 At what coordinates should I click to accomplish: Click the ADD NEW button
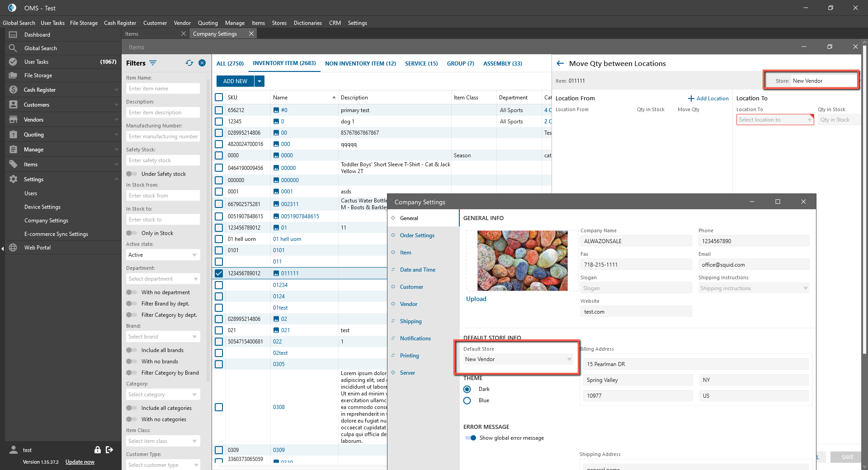[x=236, y=81]
